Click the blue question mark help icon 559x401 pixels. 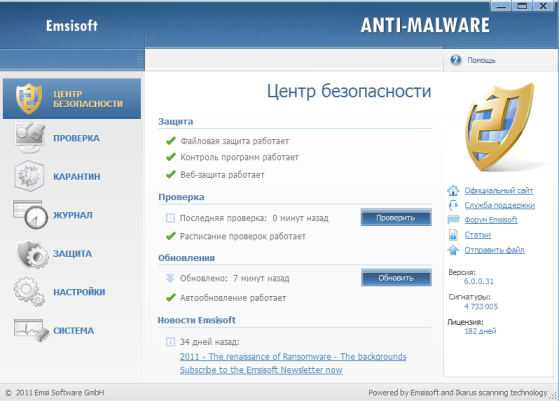pyautogui.click(x=455, y=60)
